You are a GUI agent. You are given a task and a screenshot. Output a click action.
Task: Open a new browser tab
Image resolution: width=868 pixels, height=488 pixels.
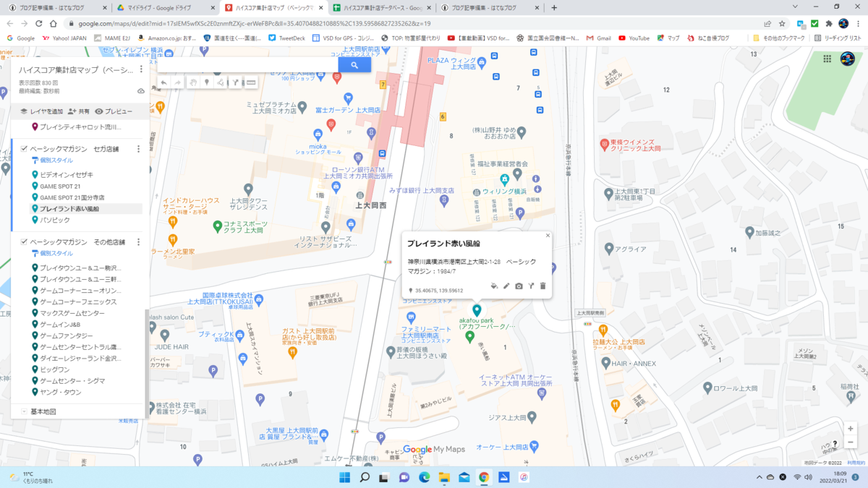(x=554, y=7)
